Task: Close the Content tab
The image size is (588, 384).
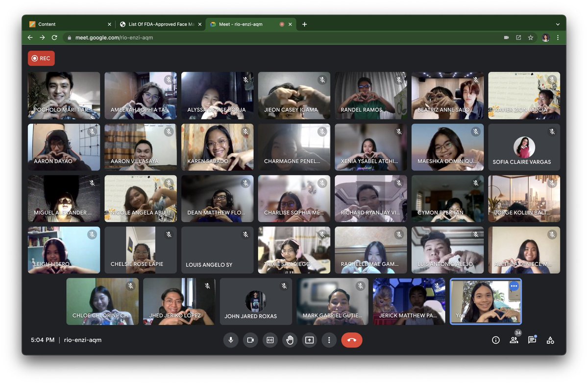Action: click(x=109, y=24)
